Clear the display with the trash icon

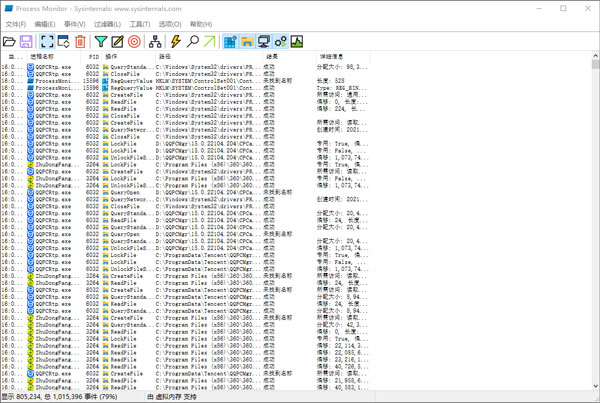point(80,41)
